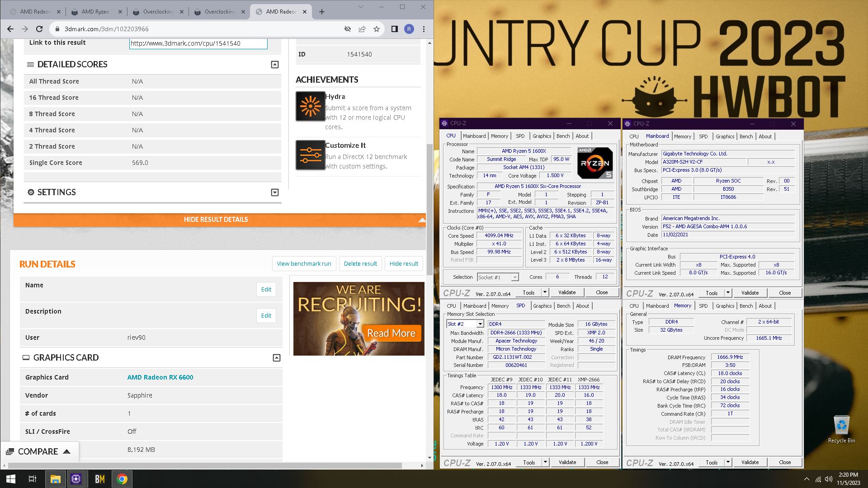Select the Memory tab in SPD CPU-Z window
This screenshot has width=868, height=488.
pos(500,306)
